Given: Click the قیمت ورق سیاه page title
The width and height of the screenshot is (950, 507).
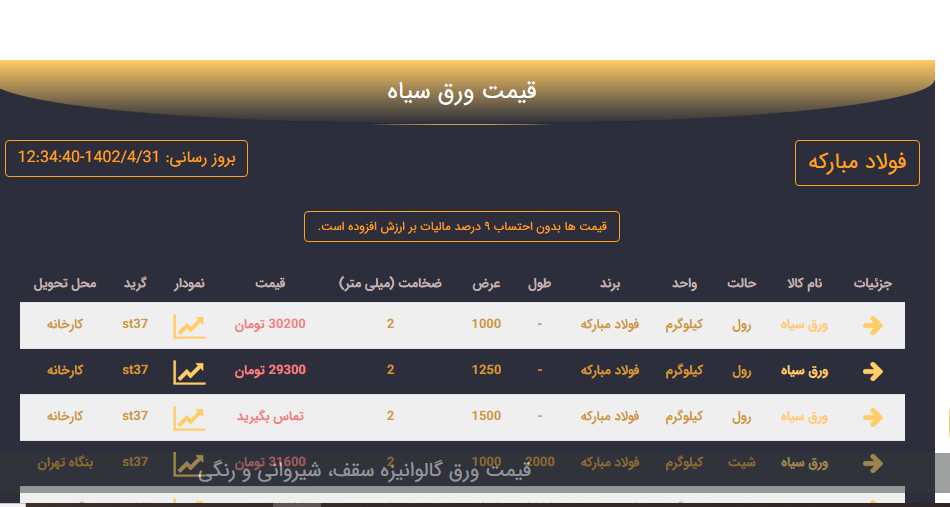Looking at the screenshot, I should click(462, 91).
